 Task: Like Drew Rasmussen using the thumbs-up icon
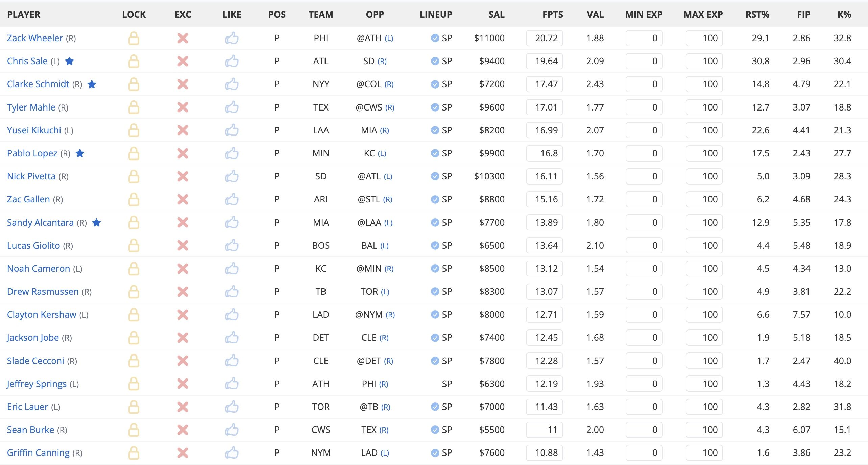(x=232, y=292)
